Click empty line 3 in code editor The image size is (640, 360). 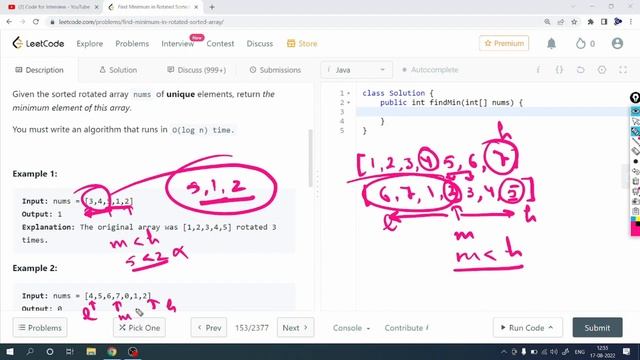coord(492,112)
